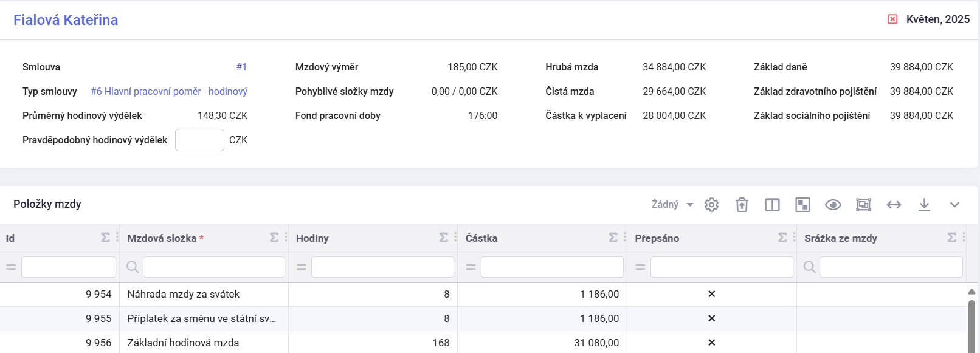980x353 pixels.
Task: Click the fit-to-frame icon in toolbar
Action: [863, 205]
